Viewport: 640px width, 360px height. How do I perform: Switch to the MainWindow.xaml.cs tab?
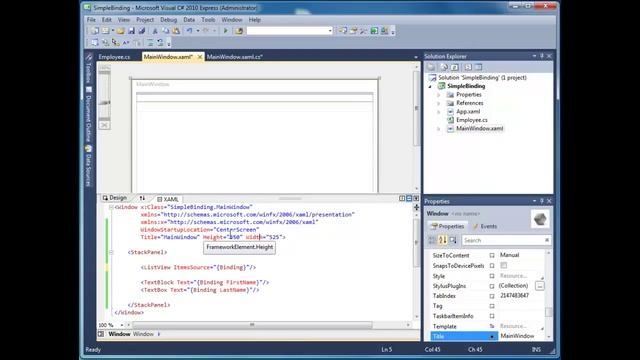coord(234,57)
